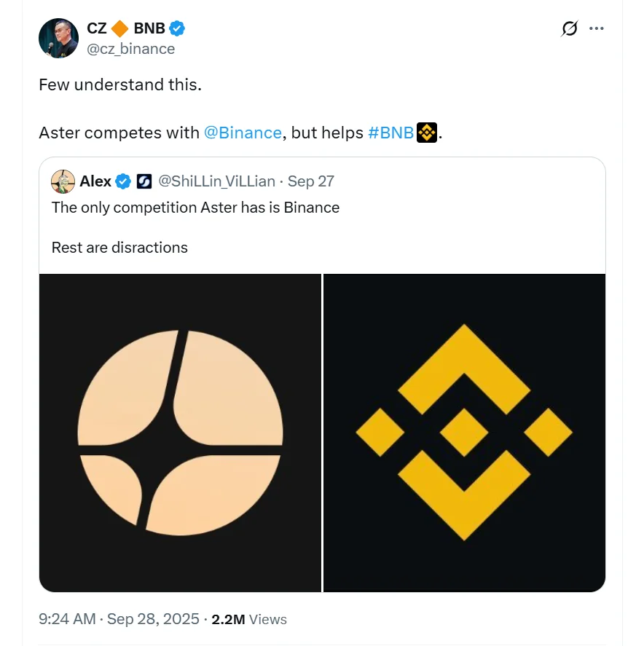This screenshot has width=644, height=646.
Task: Click the 9:24 AM Sep 28, 2025 timestamp
Action: [x=119, y=619]
